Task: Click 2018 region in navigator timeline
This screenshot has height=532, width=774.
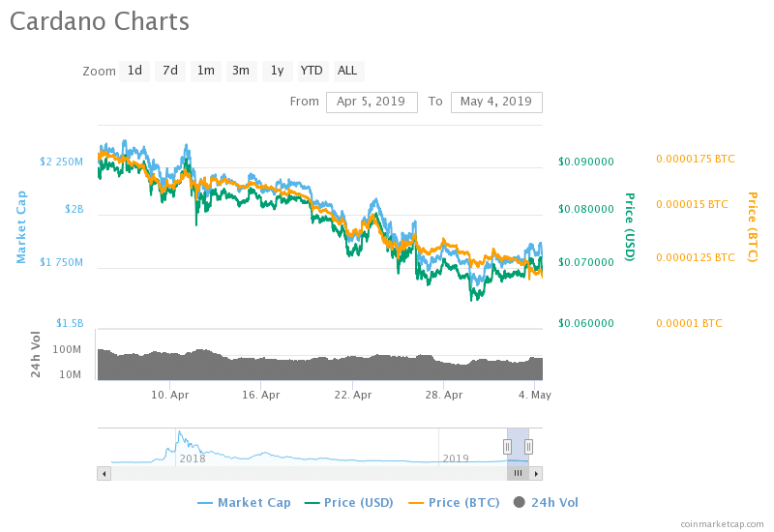Action: [x=193, y=458]
